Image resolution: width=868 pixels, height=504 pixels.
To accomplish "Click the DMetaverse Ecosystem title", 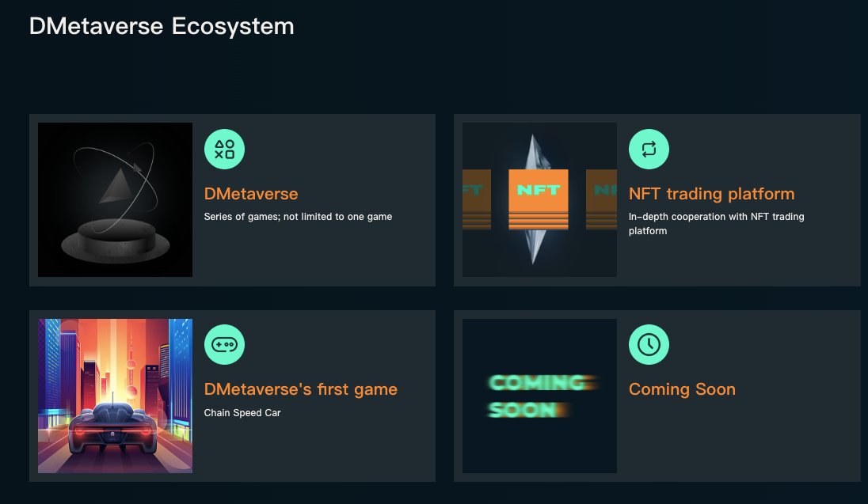I will click(162, 26).
